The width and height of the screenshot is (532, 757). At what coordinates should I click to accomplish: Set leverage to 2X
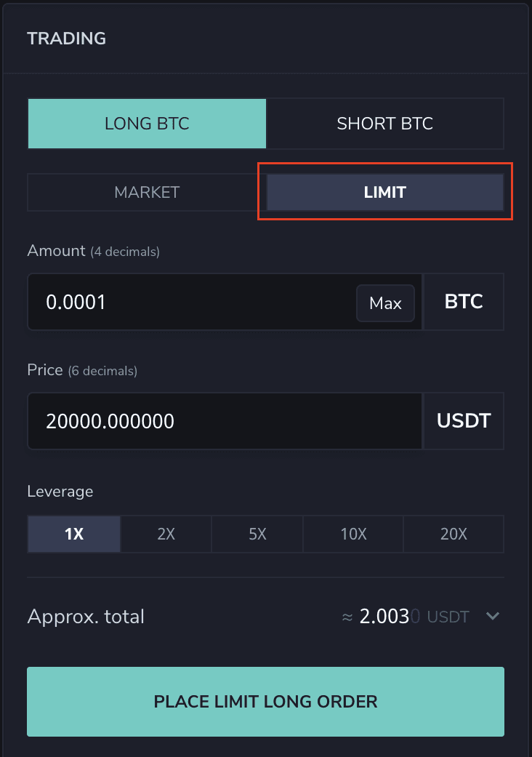click(x=166, y=534)
